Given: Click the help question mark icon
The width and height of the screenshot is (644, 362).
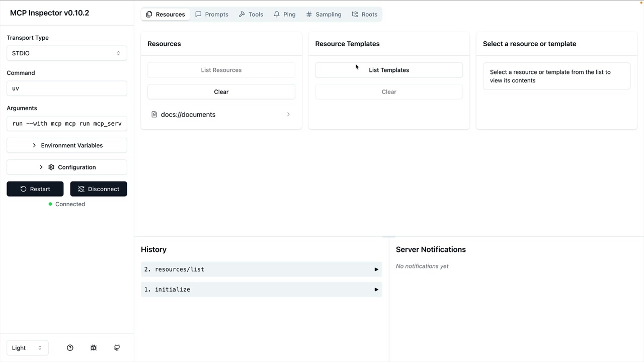Looking at the screenshot, I should coord(70,348).
